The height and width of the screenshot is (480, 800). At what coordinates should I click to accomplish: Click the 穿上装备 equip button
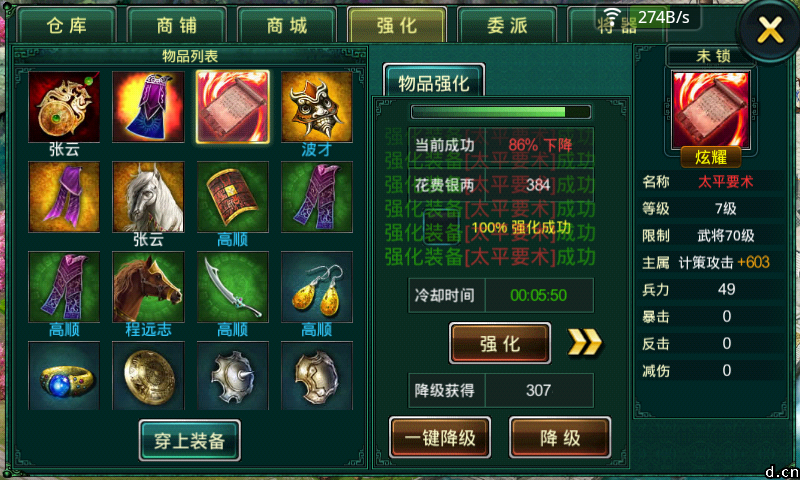click(x=190, y=440)
